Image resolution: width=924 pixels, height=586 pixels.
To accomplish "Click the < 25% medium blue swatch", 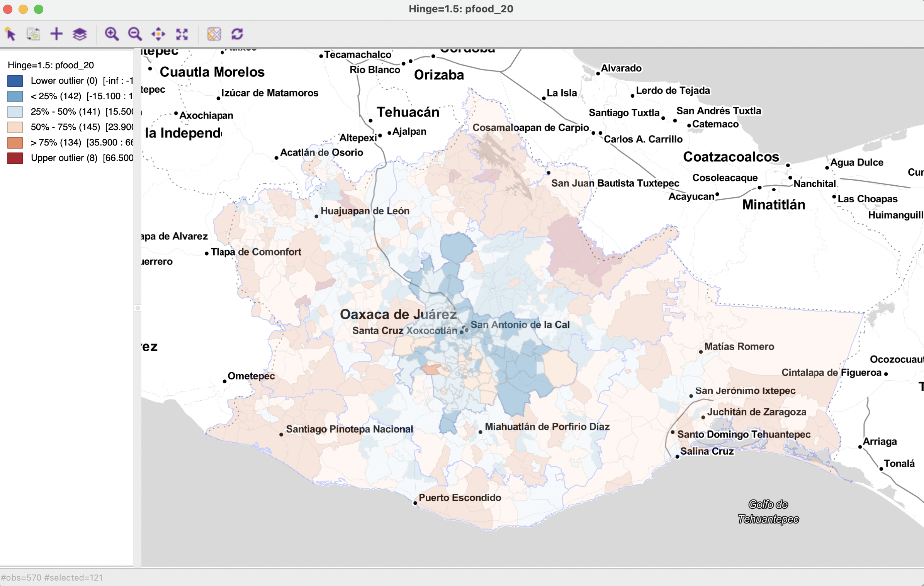I will (15, 96).
